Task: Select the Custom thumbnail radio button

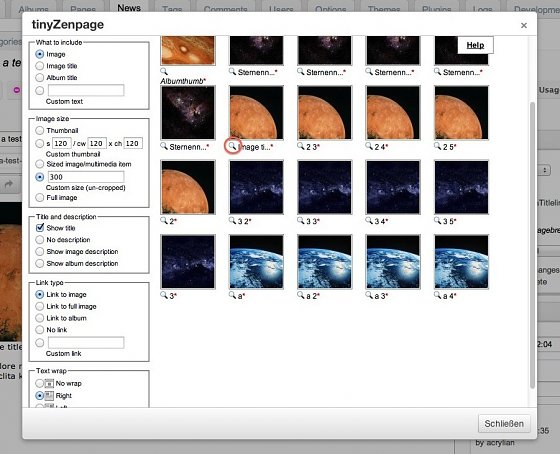Action: 40,143
